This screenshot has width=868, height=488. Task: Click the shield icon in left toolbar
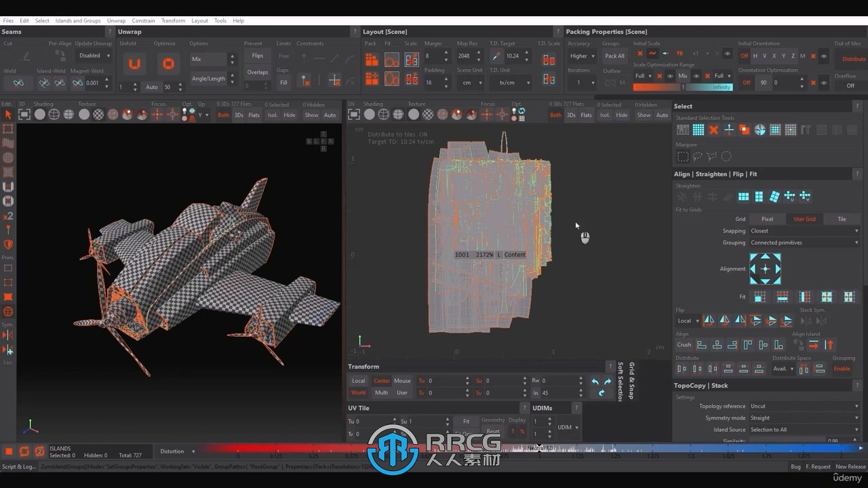[x=8, y=245]
